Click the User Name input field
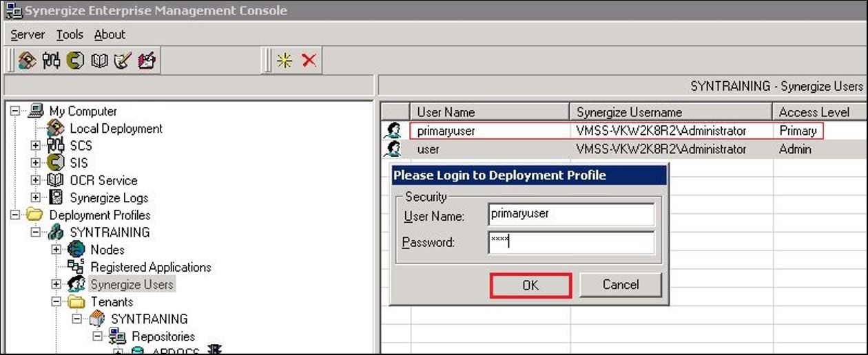This screenshot has width=868, height=355. coord(571,214)
